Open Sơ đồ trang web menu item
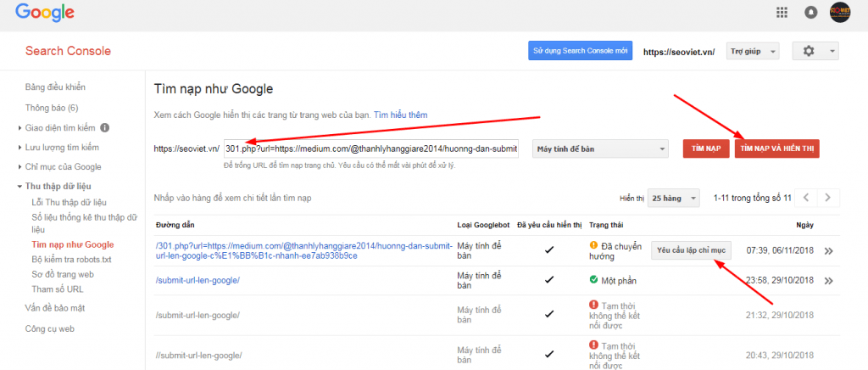This screenshot has width=868, height=370. pyautogui.click(x=63, y=274)
